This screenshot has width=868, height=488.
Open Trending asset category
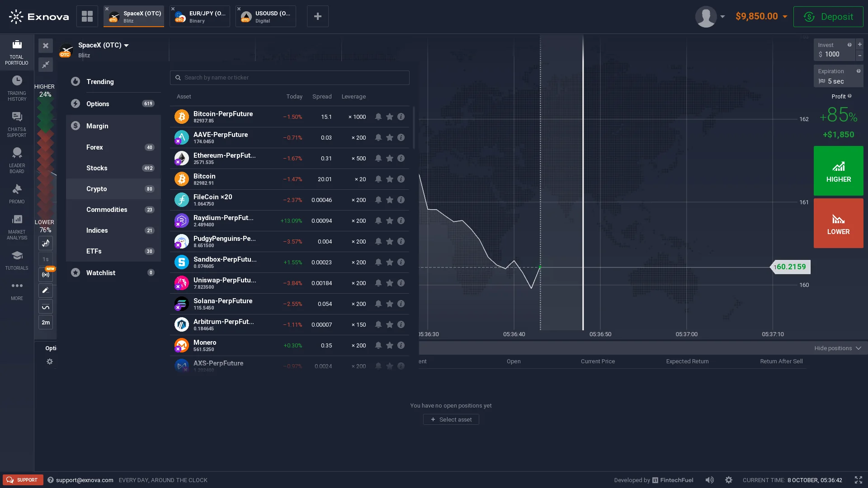click(x=113, y=82)
